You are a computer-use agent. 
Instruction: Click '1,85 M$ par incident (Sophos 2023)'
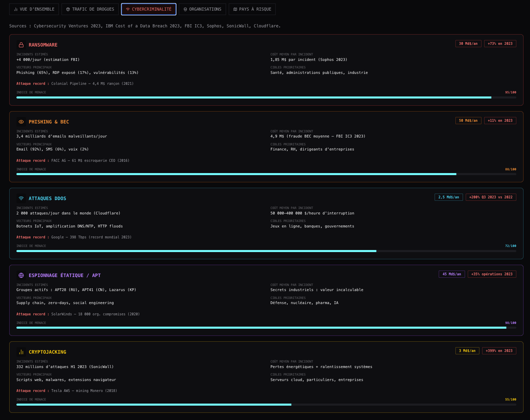pos(309,60)
